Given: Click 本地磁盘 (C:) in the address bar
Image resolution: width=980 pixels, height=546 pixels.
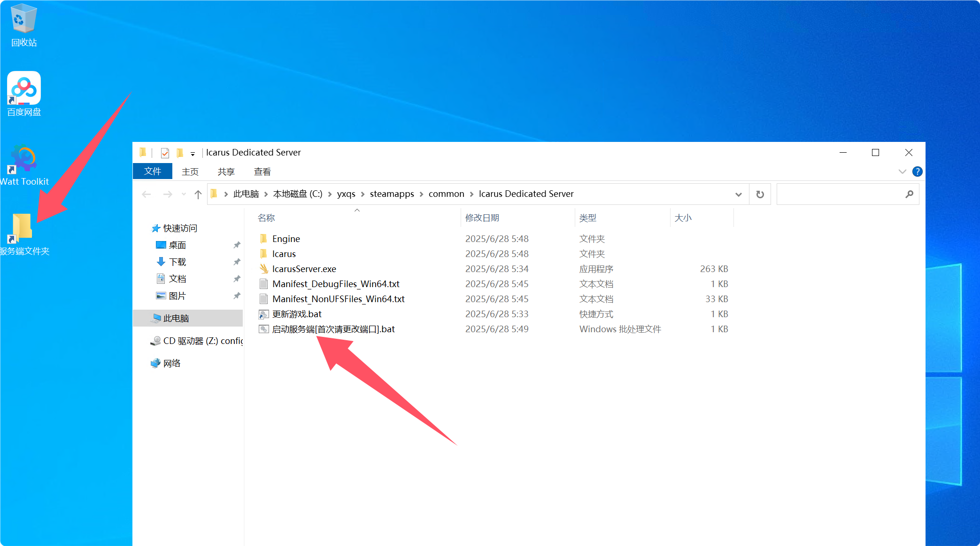Looking at the screenshot, I should 298,194.
